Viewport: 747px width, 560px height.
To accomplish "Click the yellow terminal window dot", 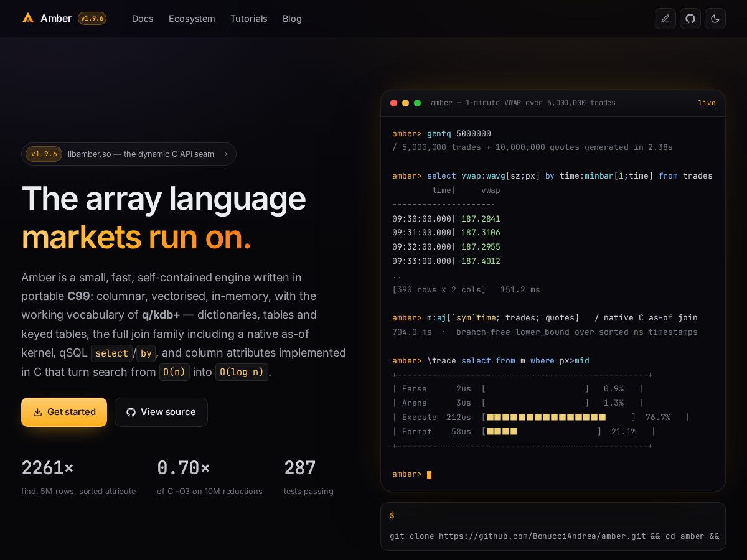I will click(405, 103).
